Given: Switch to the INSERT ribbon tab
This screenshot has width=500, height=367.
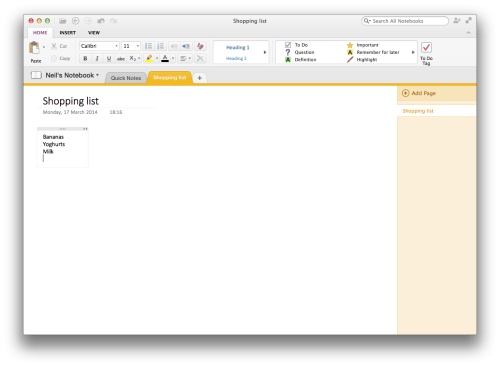Looking at the screenshot, I should click(68, 33).
